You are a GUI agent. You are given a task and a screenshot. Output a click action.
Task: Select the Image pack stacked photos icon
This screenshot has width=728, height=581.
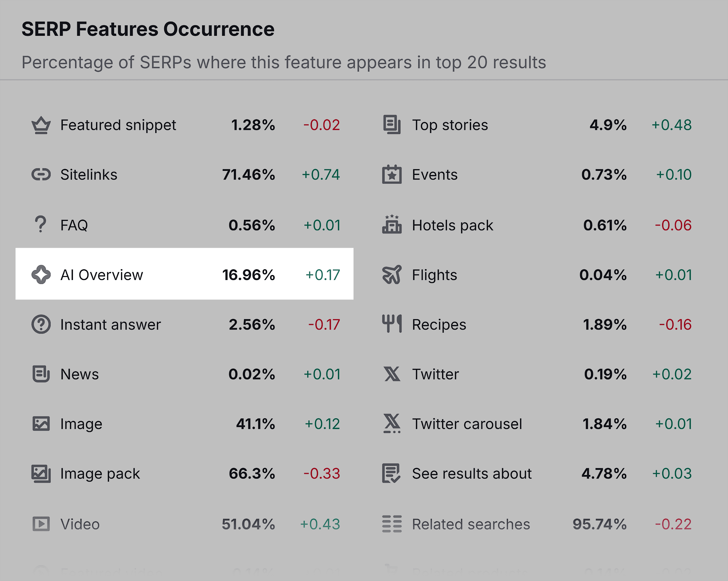[x=41, y=474]
